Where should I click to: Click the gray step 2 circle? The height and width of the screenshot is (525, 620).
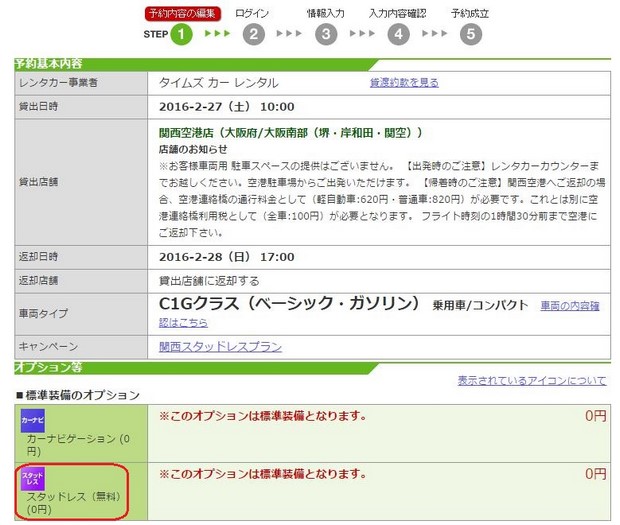click(x=253, y=35)
